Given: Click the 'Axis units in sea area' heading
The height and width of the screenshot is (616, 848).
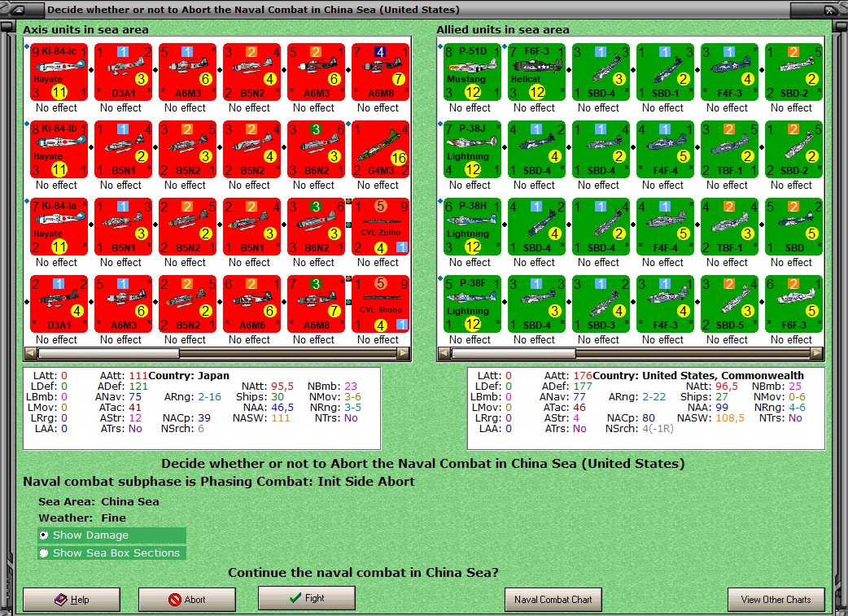Looking at the screenshot, I should pos(85,30).
